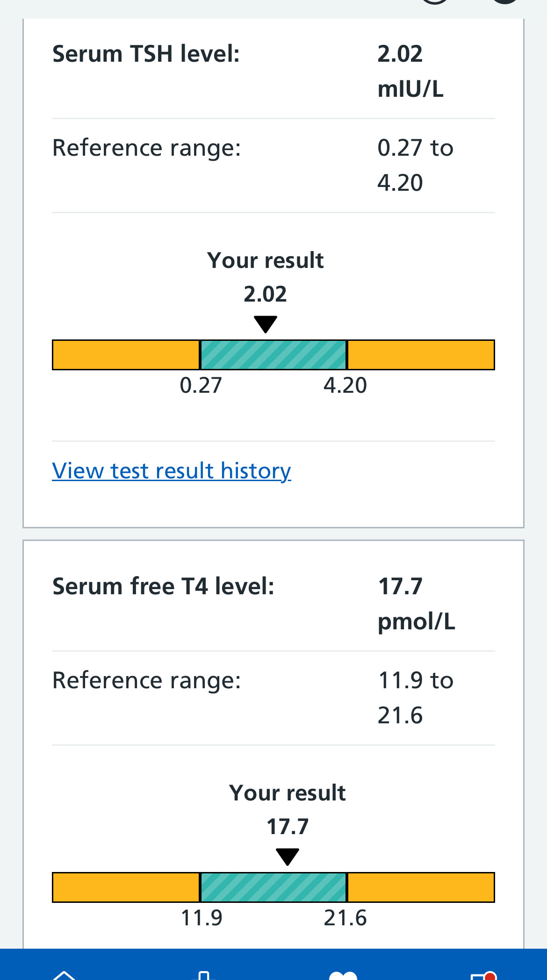The height and width of the screenshot is (980, 547).
Task: Select the Serum TSH level heading
Action: 146,54
